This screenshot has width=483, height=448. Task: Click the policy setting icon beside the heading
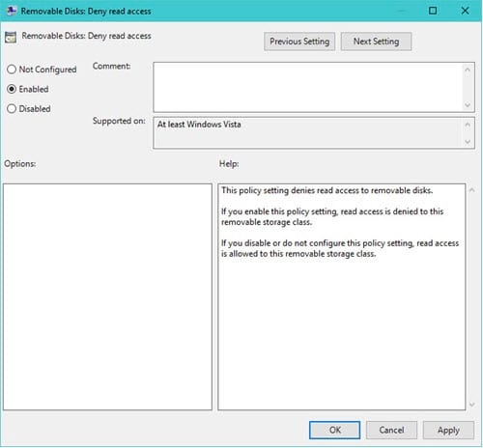11,37
